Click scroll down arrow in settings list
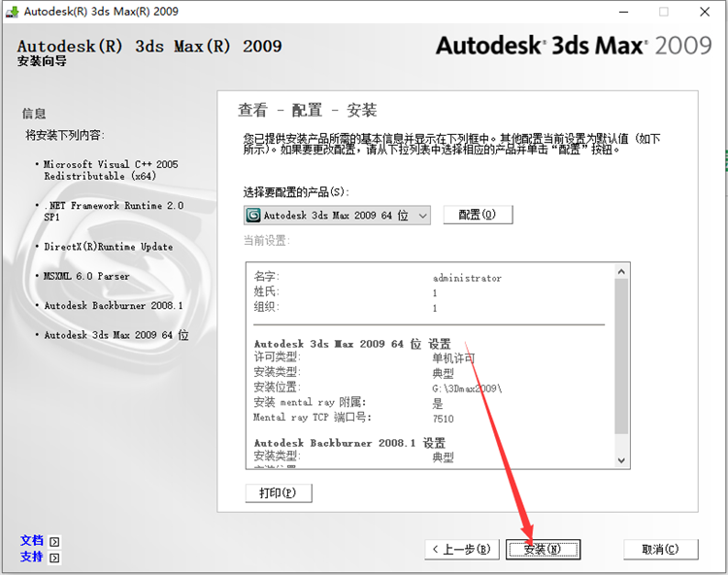Viewport: 728px width, 575px height. [x=621, y=460]
